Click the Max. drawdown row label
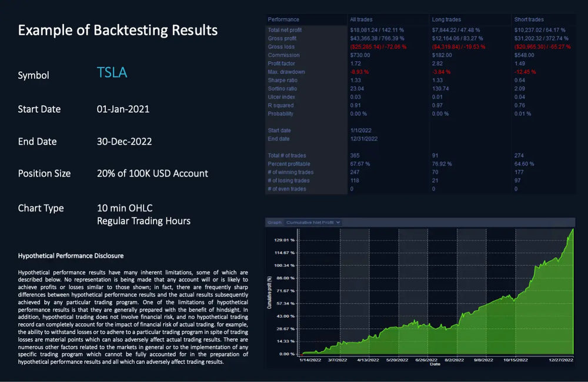The width and height of the screenshot is (588, 382). (x=286, y=72)
